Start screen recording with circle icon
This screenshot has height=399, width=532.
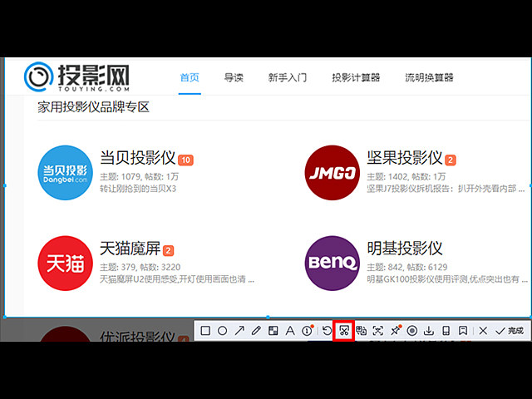coord(412,331)
